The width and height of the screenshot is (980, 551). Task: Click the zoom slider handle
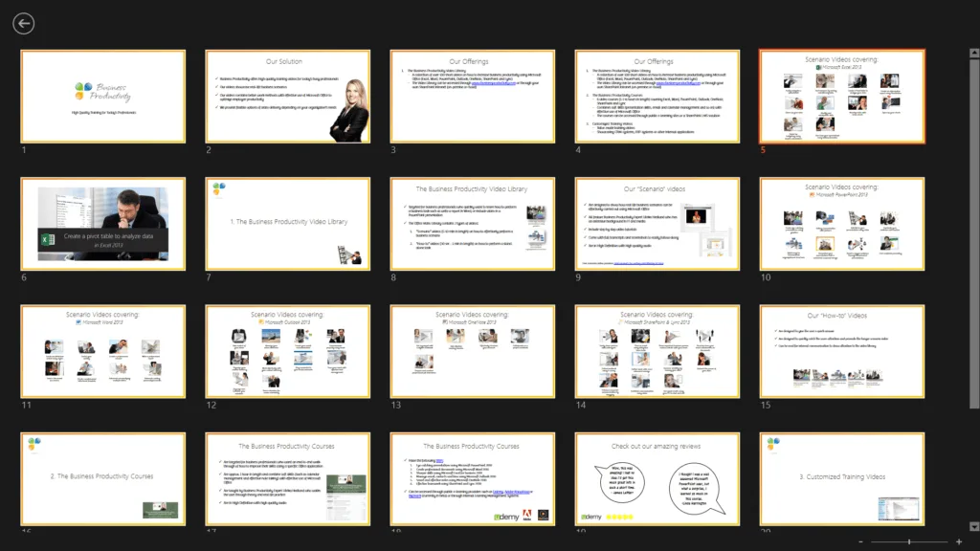coord(909,541)
